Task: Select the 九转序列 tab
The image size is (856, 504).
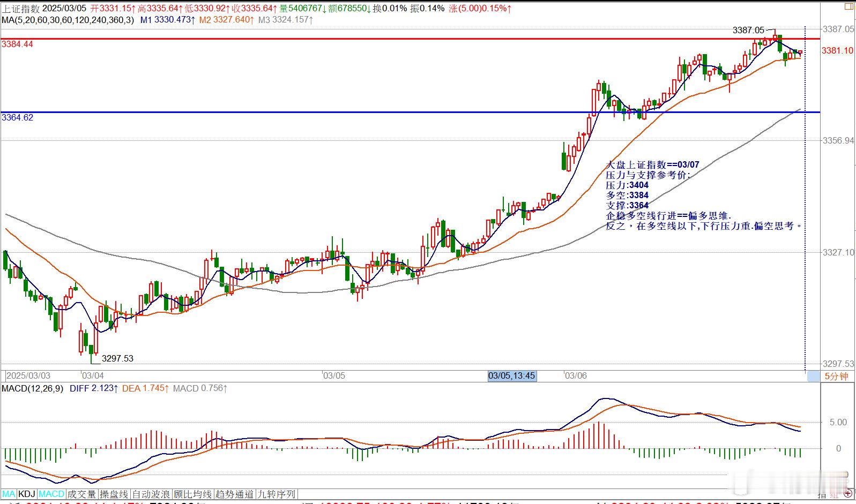Action: tap(277, 494)
